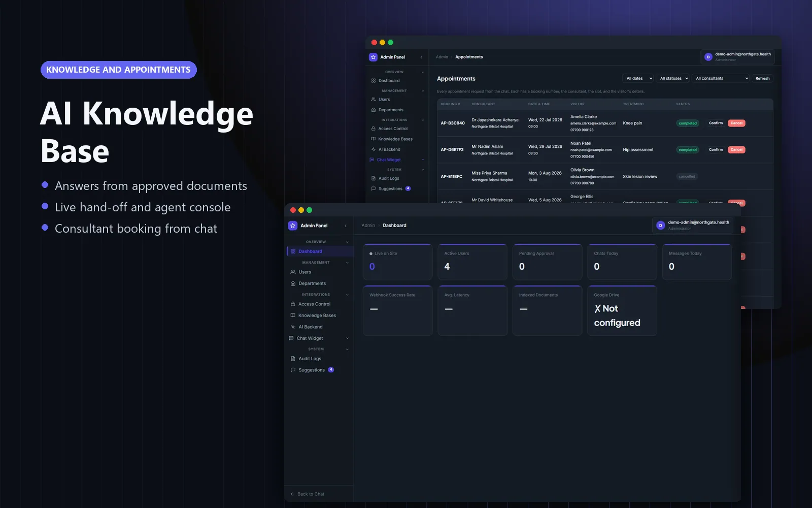Open the Live on Site stat card
812x508 pixels.
(x=397, y=262)
